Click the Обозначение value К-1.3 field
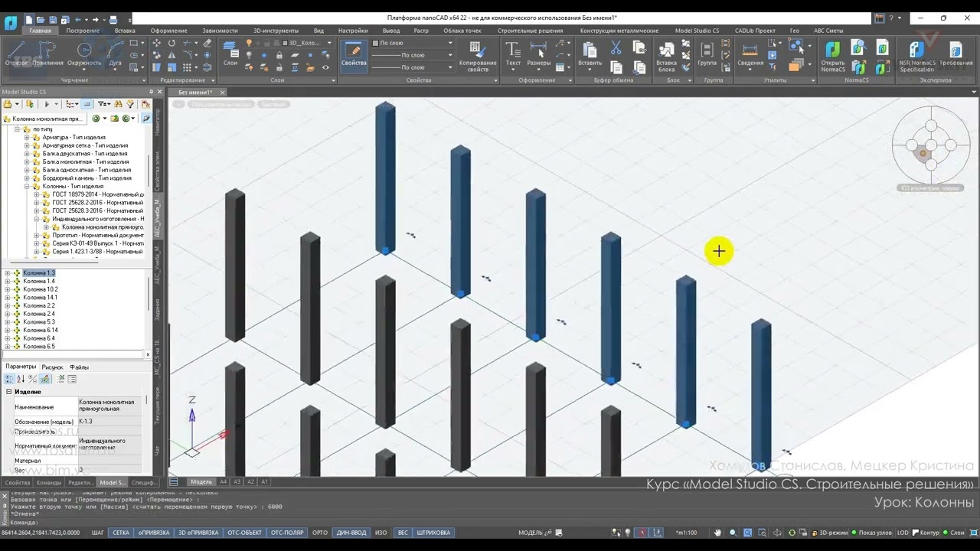980x551 pixels. (110, 422)
